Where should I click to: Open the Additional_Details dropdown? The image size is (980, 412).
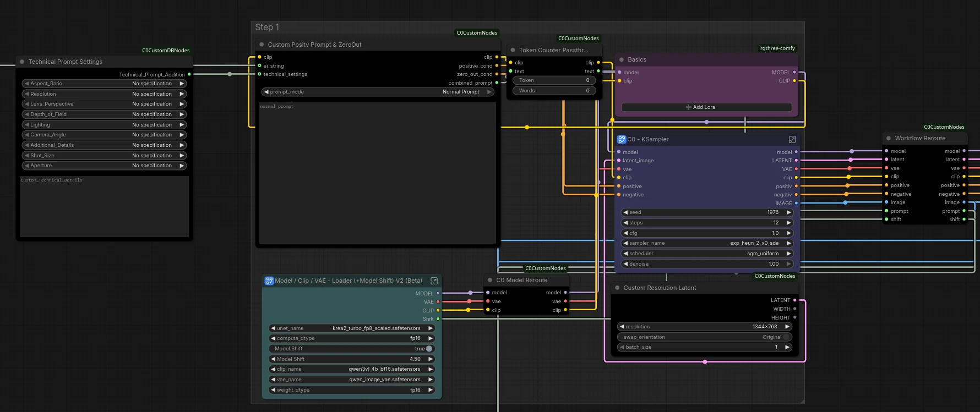tap(104, 145)
